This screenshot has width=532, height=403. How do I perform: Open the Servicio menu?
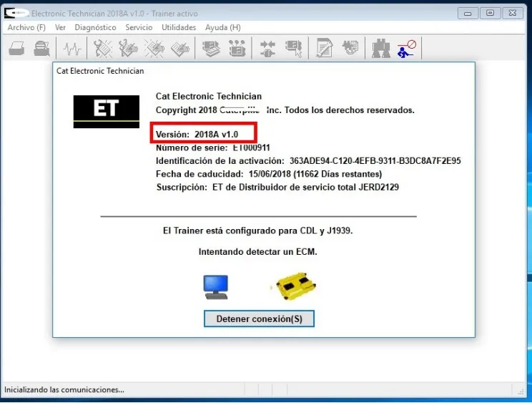pos(139,27)
